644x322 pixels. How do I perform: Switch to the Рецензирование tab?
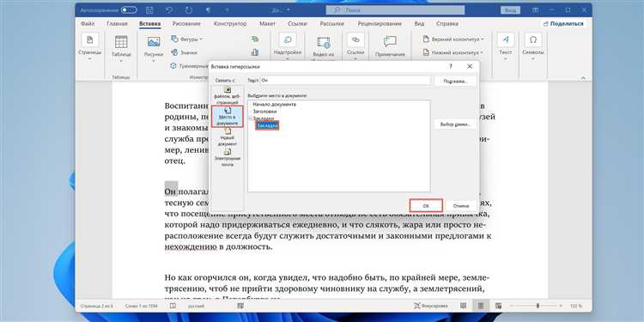380,24
